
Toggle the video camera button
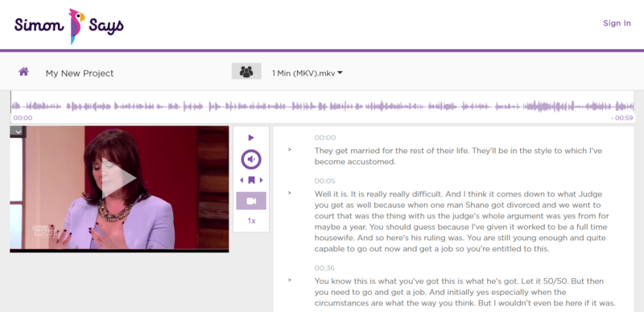(x=251, y=201)
